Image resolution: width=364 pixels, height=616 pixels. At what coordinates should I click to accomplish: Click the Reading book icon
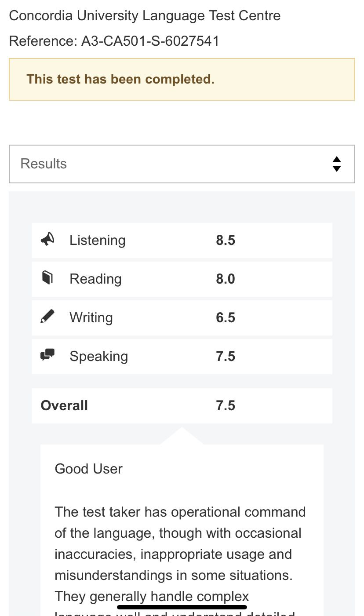(47, 278)
